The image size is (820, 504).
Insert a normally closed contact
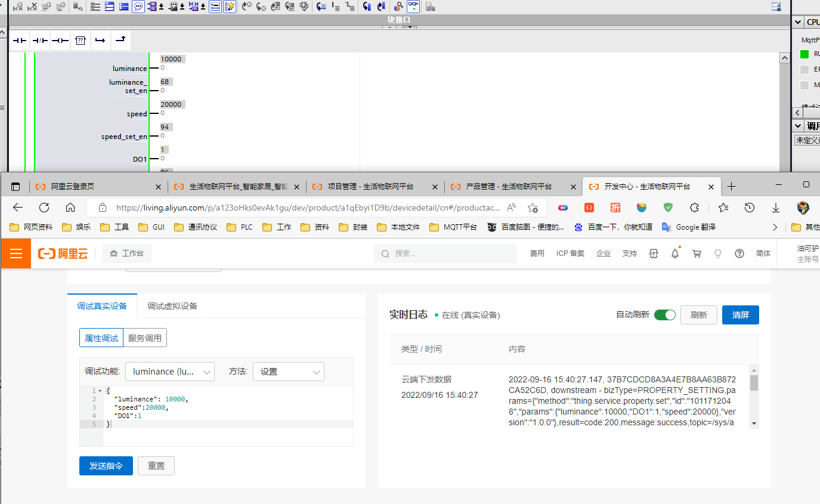coord(40,41)
